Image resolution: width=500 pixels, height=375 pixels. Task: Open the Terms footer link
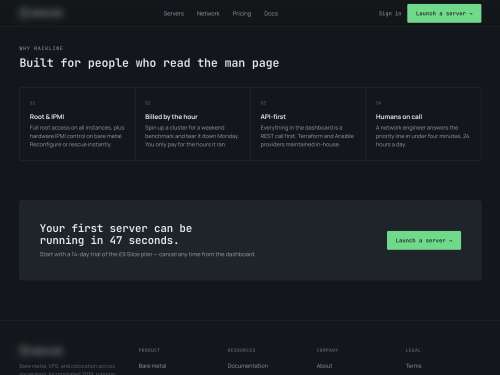coord(413,366)
